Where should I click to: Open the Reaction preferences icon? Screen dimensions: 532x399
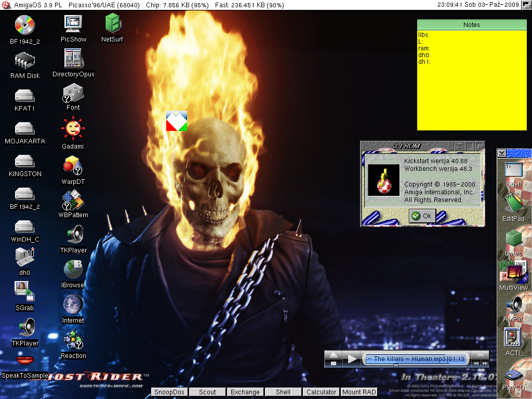click(x=73, y=340)
